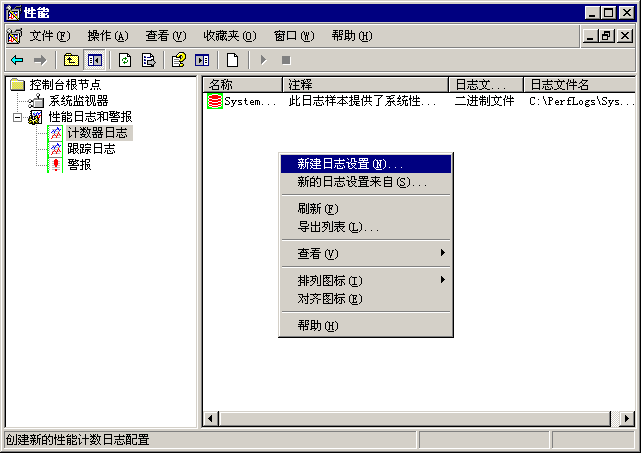Click the 性能 title bar icon
Image resolution: width=641 pixels, height=453 pixels.
click(x=13, y=13)
